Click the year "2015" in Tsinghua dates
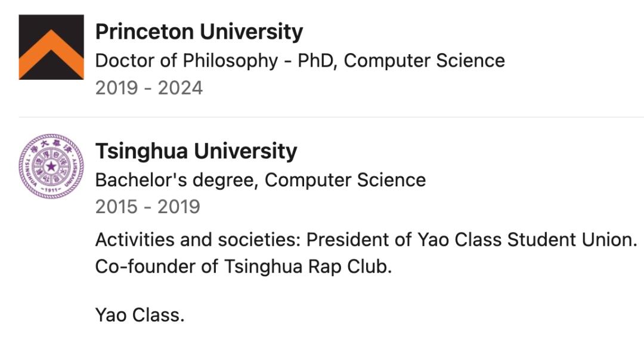Screen dimensions: 644x346 (x=117, y=207)
